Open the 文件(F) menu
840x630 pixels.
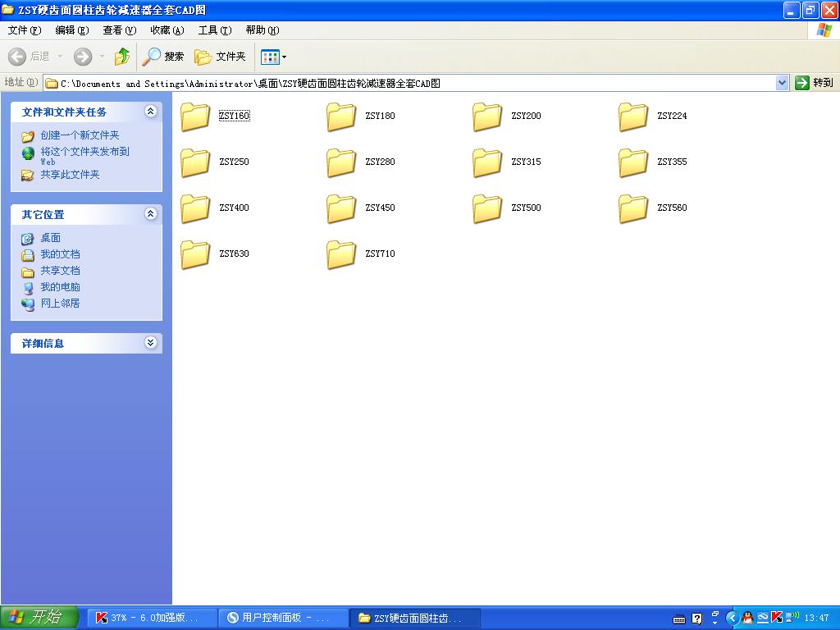[24, 30]
